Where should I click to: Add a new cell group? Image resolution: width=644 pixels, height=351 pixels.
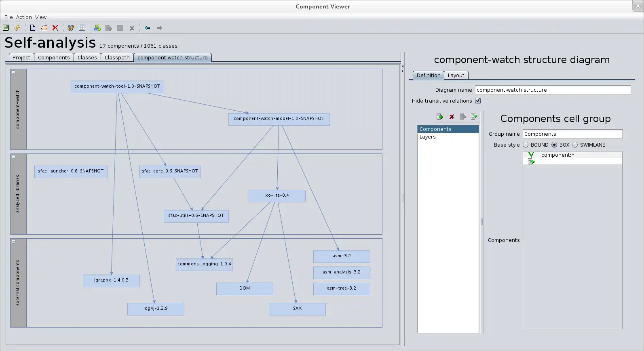tap(440, 117)
